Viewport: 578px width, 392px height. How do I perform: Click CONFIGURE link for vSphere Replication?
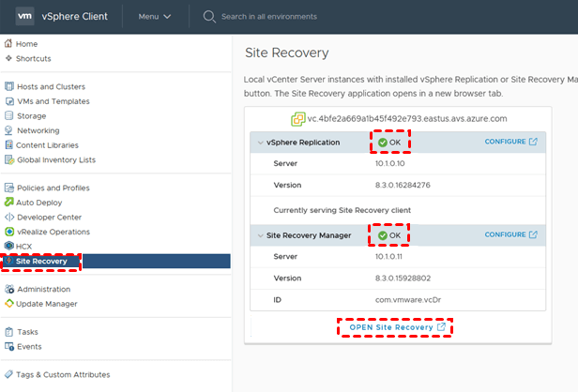510,143
